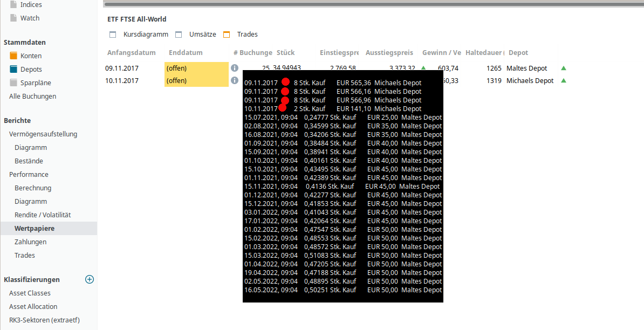Click the Kursdiagramm tab icon
Screen dimensions: 644x330
tap(113, 35)
